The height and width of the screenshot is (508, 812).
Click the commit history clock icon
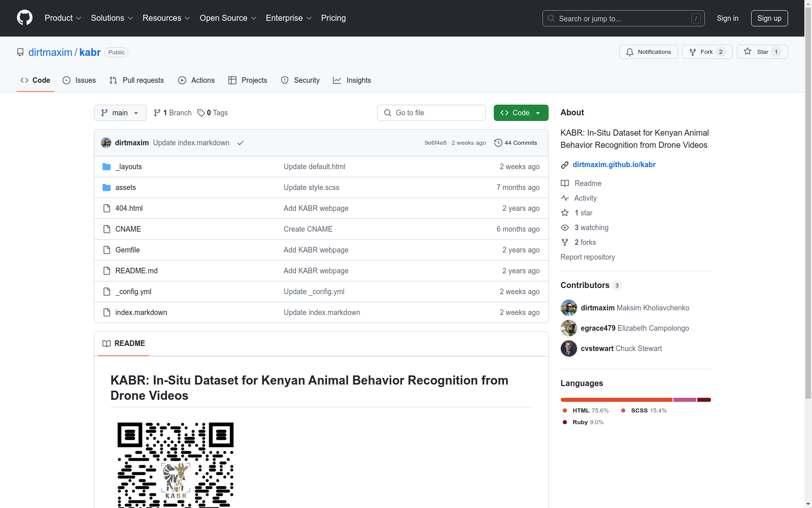coord(498,143)
